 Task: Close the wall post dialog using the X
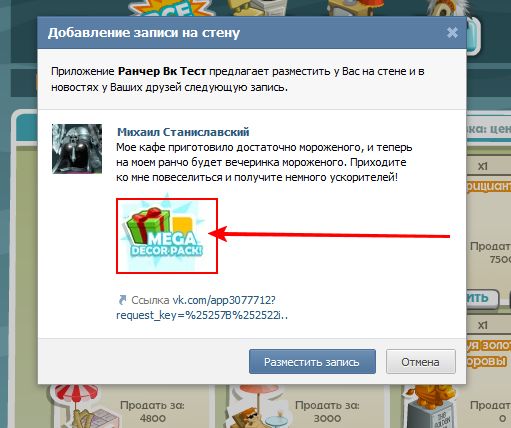(x=452, y=33)
